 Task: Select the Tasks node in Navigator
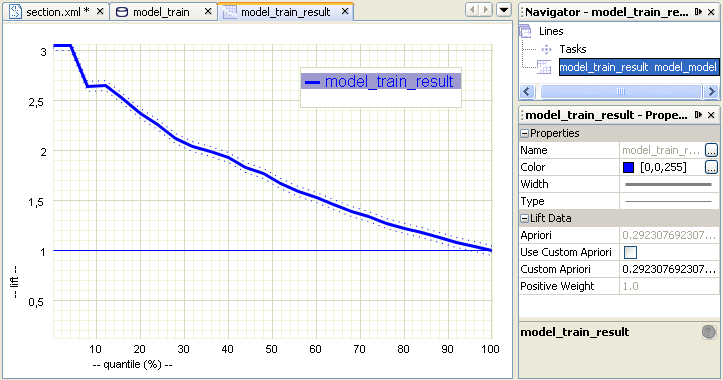click(573, 49)
